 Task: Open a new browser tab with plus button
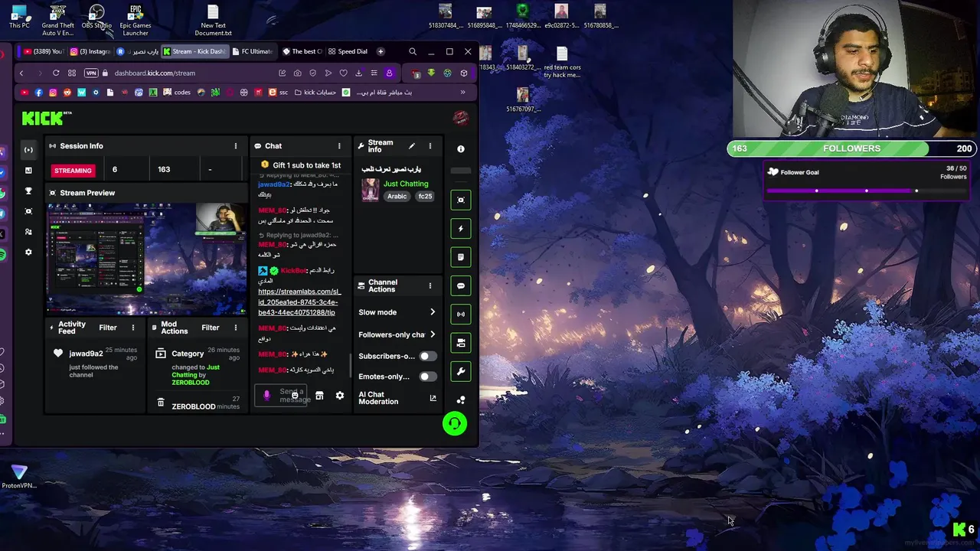(381, 51)
